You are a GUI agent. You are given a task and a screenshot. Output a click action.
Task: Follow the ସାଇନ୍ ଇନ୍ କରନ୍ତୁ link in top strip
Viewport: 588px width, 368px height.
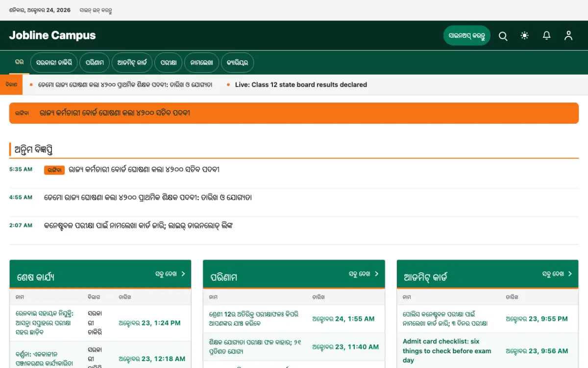96,10
